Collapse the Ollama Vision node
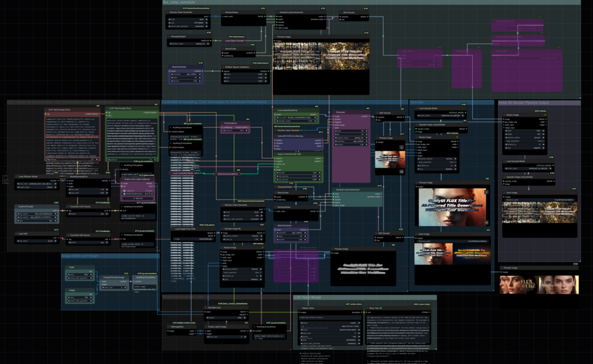The image size is (593, 364). coord(300,308)
